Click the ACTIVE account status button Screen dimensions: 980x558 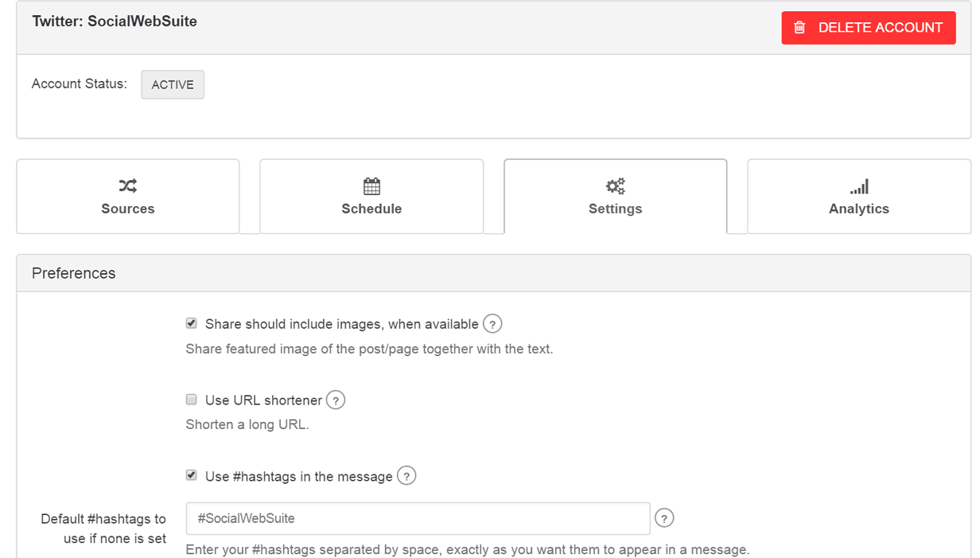coord(173,84)
